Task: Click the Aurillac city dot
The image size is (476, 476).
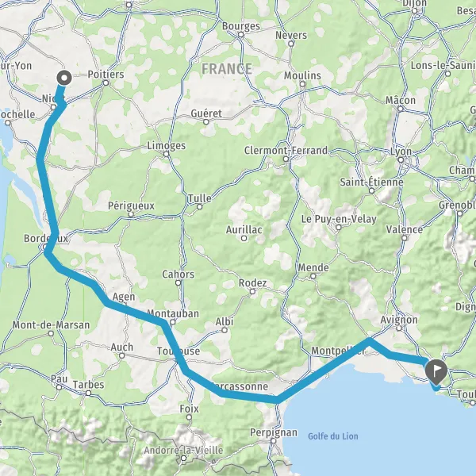Action: (x=244, y=239)
